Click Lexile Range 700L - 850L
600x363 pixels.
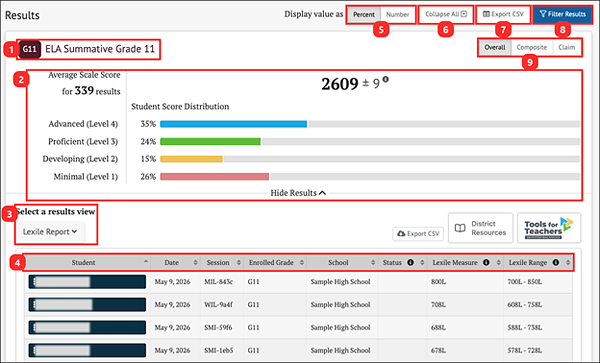525,282
